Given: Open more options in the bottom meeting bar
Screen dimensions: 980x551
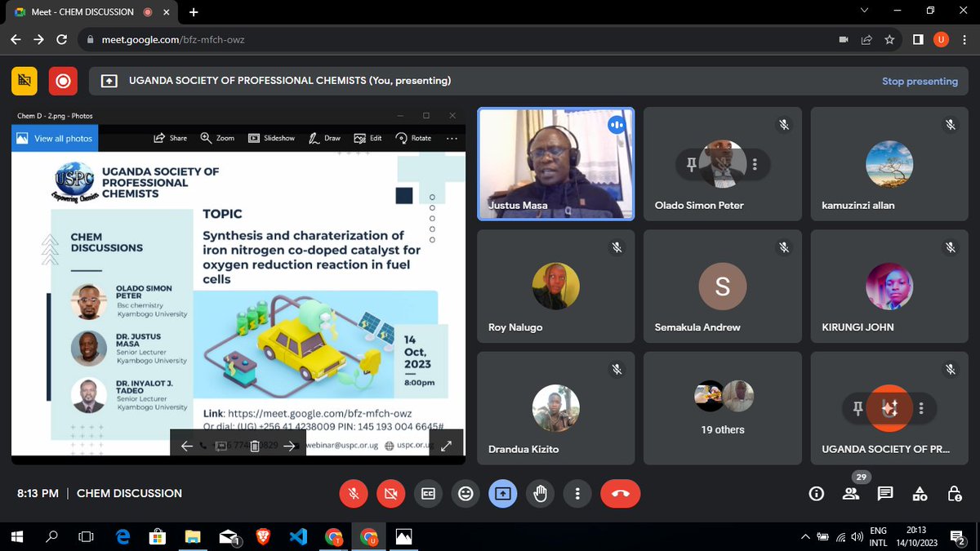Looking at the screenshot, I should [x=578, y=493].
